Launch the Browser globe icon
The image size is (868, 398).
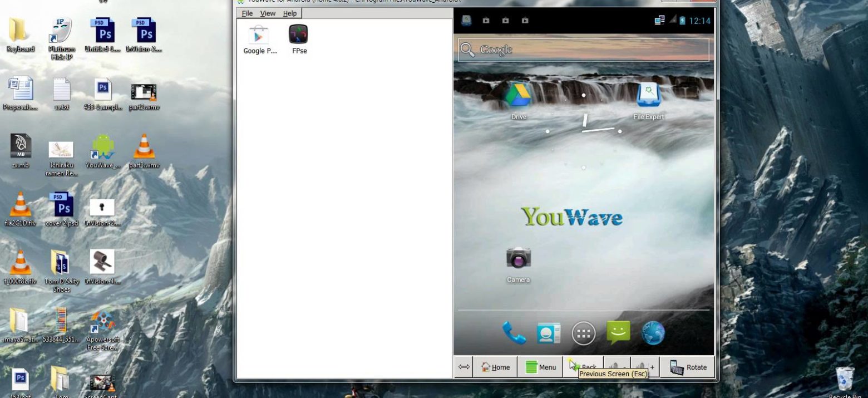coord(653,333)
